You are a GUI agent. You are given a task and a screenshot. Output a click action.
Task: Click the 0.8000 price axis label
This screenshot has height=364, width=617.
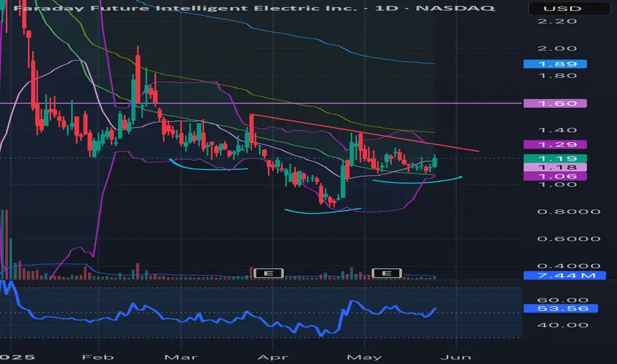(x=569, y=212)
